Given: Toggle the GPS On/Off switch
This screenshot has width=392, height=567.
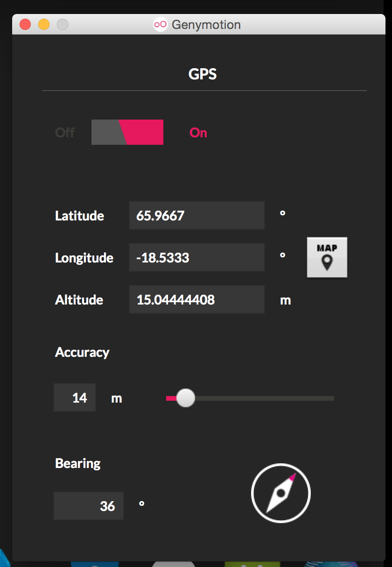Looking at the screenshot, I should pos(127,132).
